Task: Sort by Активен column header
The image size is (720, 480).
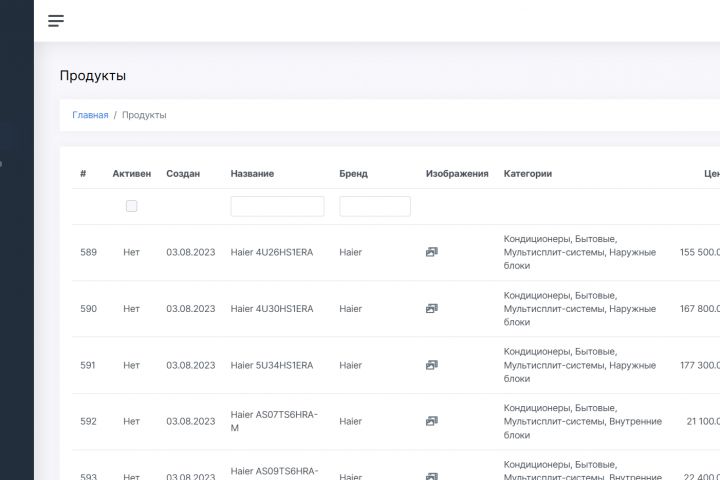Action: [132, 173]
